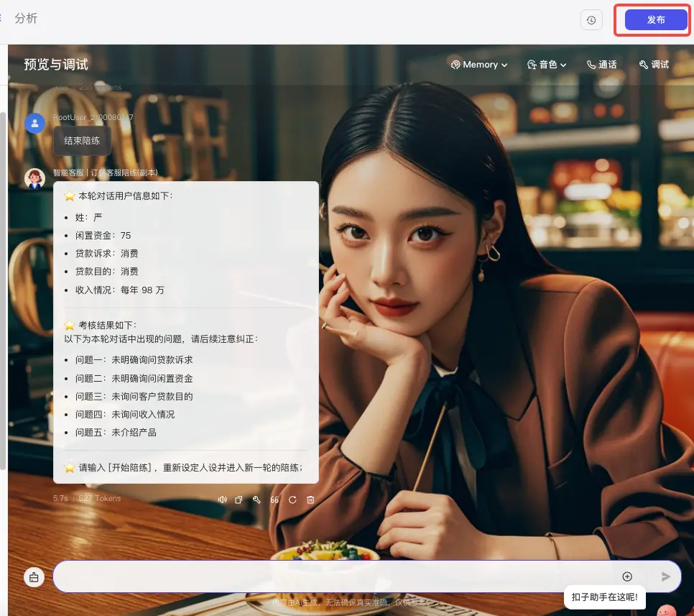Switch to the 分析 tab

(26, 18)
